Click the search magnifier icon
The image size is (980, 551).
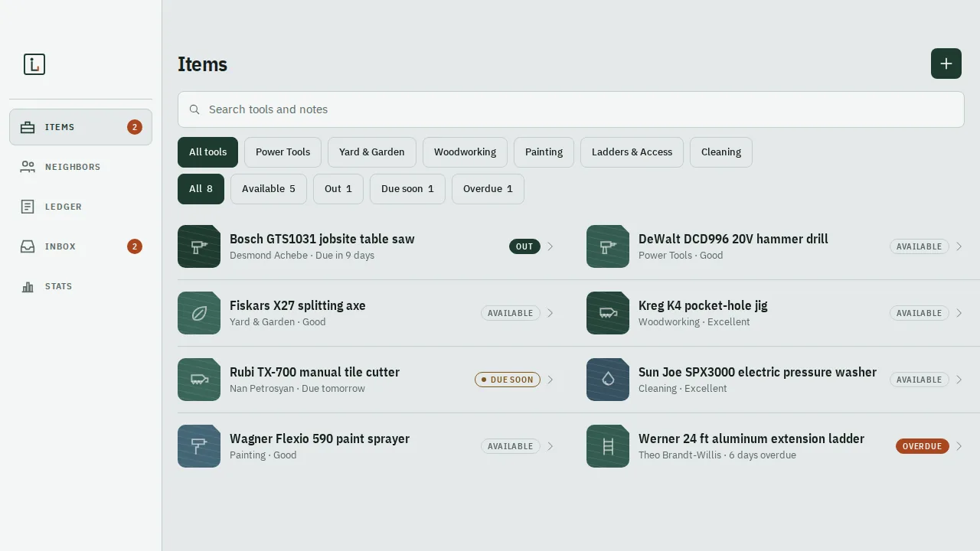(194, 109)
